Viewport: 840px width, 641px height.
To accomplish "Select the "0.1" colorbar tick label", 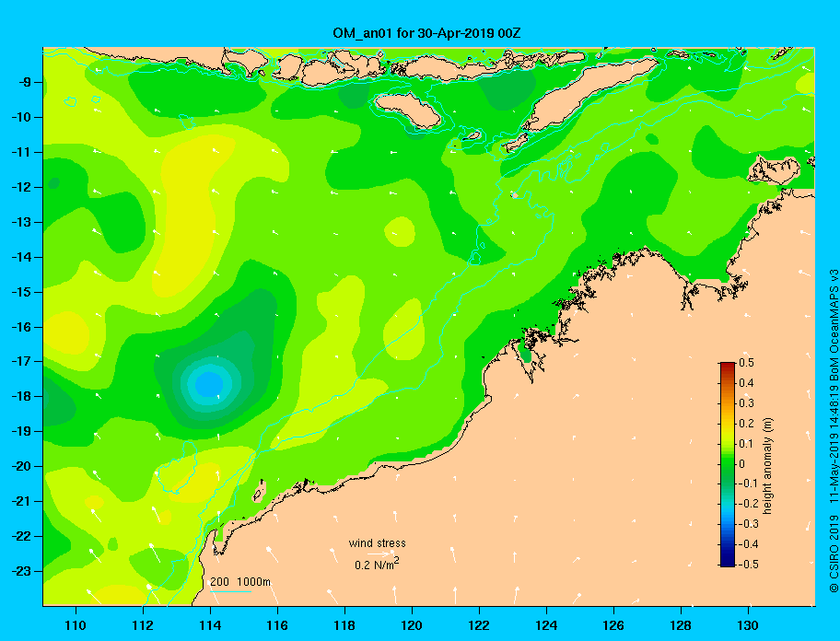I will tap(746, 443).
